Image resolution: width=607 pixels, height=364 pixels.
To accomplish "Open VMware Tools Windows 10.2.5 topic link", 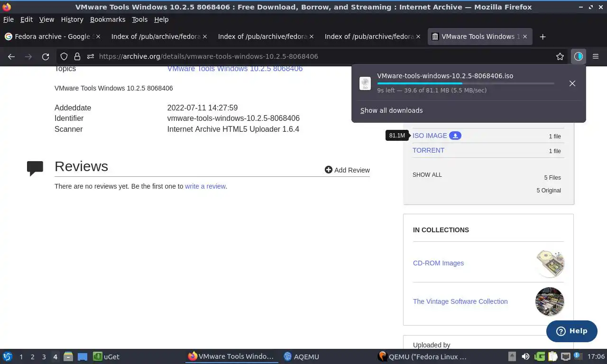I will pyautogui.click(x=235, y=69).
